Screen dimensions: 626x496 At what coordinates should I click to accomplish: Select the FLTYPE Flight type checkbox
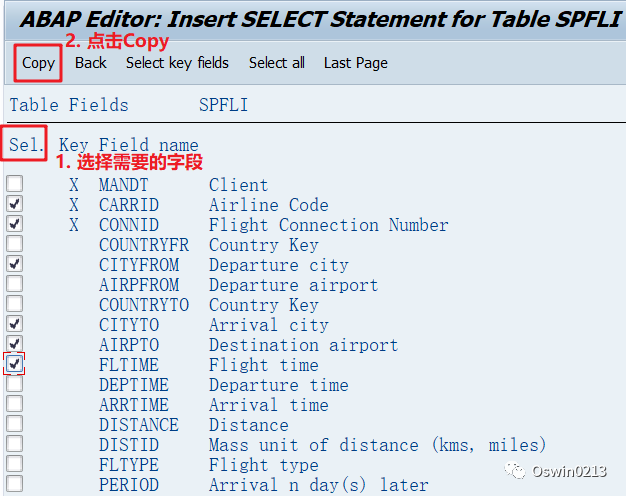[x=15, y=464]
